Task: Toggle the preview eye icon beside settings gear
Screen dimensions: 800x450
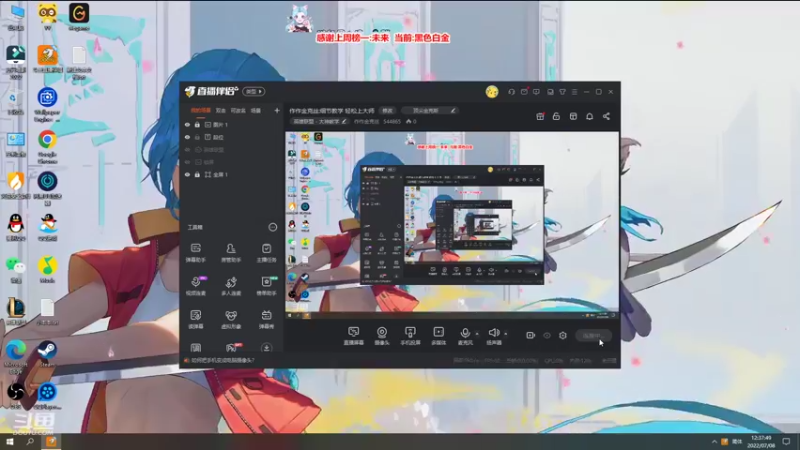Action: [x=546, y=335]
